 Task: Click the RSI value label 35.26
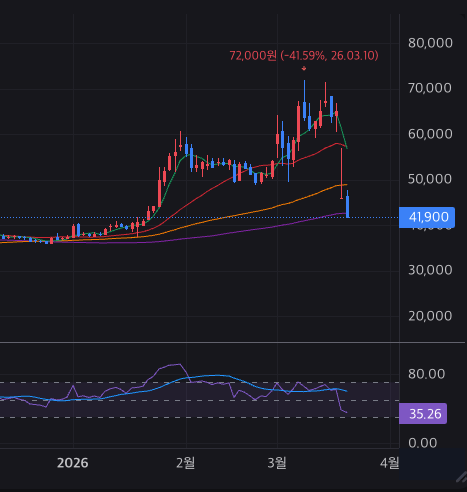pos(423,414)
